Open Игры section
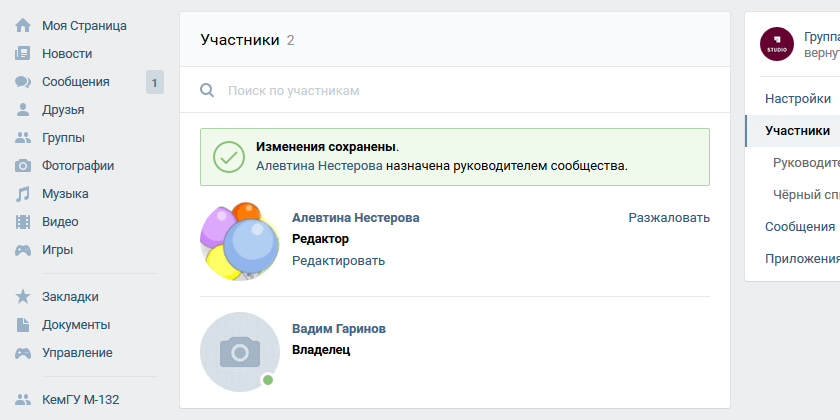This screenshot has width=840, height=420. tap(57, 250)
